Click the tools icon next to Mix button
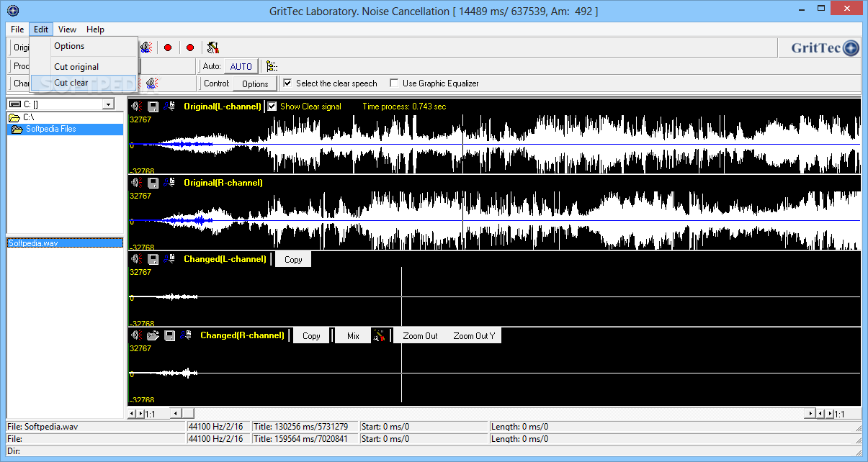Viewport: 868px width, 462px height. [x=380, y=335]
